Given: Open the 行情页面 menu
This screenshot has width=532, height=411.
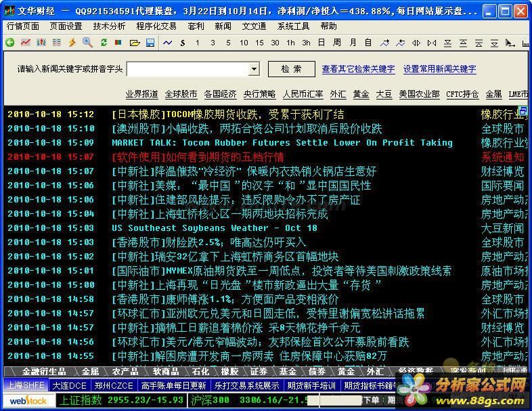Looking at the screenshot, I should (x=23, y=26).
